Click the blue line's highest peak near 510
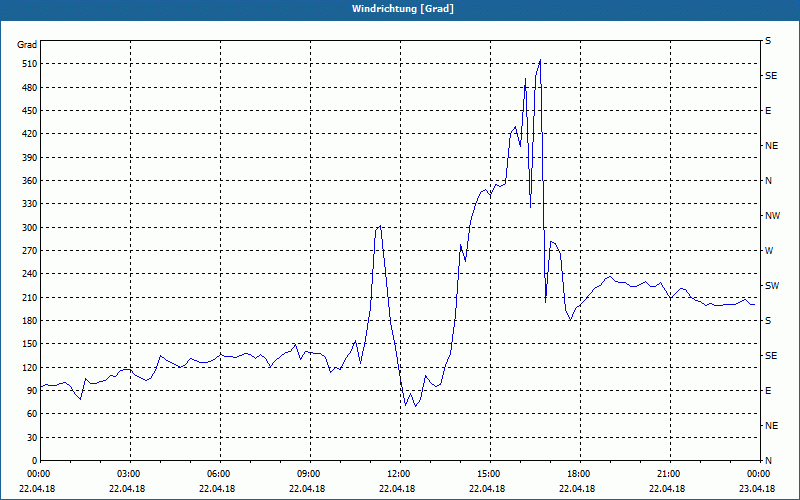The height and width of the screenshot is (500, 800). coord(540,60)
